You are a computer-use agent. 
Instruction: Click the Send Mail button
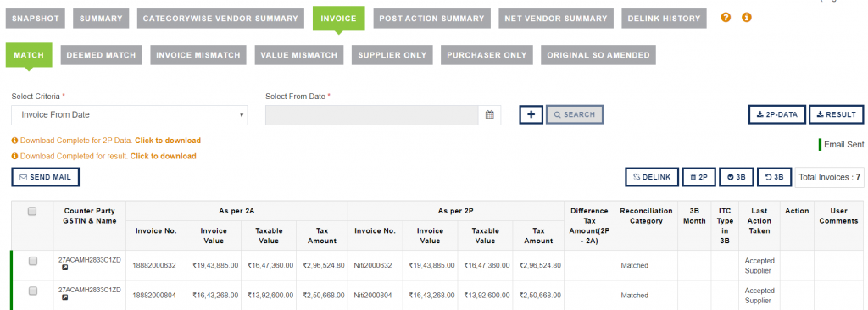click(x=46, y=177)
